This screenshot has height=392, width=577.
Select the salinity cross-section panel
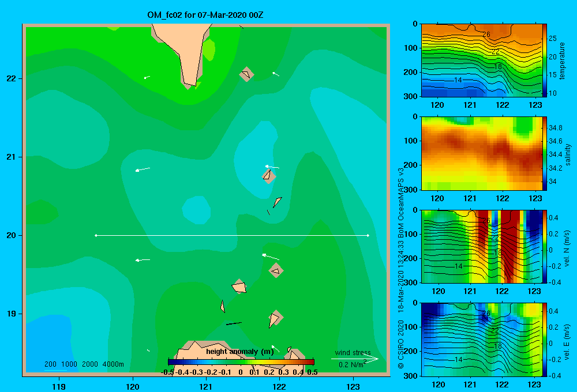coord(481,153)
